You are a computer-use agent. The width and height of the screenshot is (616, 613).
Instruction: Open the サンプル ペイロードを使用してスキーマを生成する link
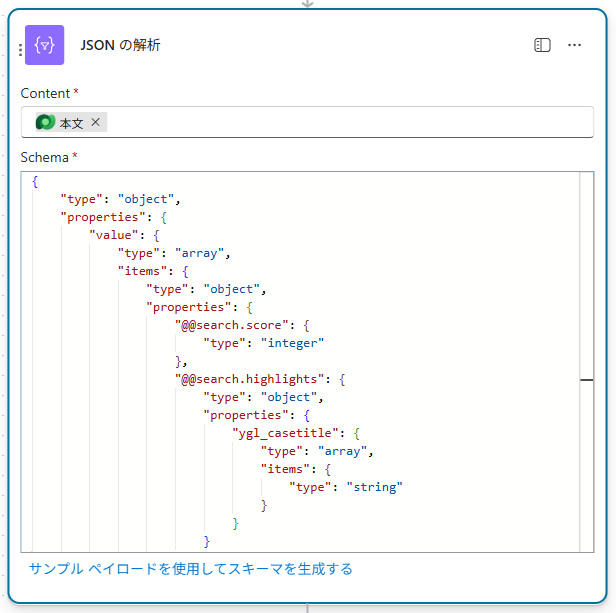coord(190,569)
